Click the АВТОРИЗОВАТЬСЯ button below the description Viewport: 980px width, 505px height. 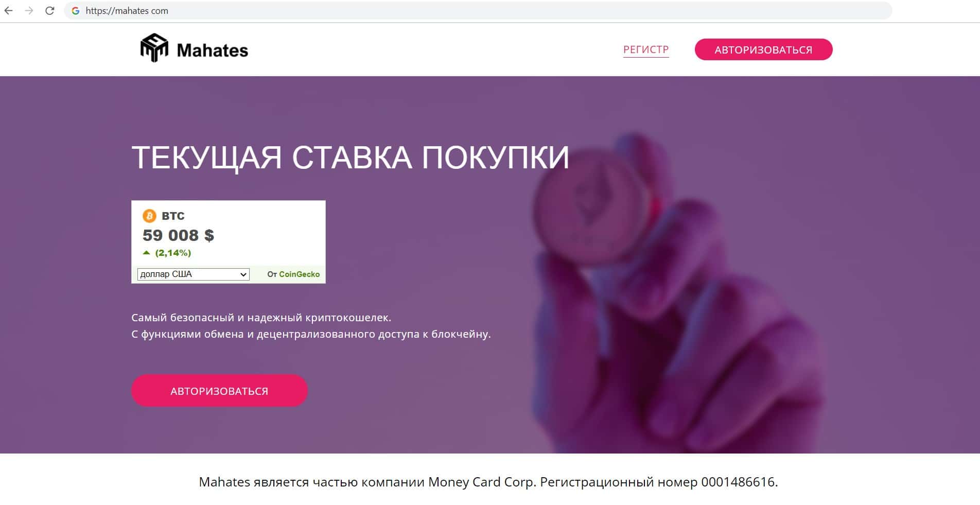219,391
